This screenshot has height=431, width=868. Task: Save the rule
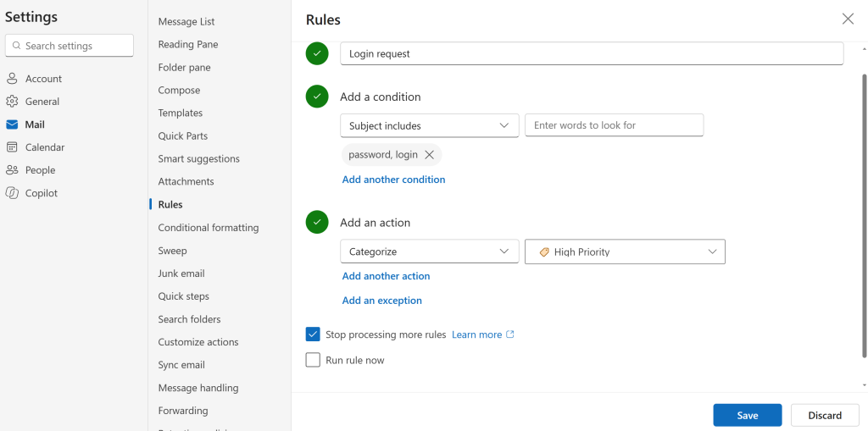click(748, 416)
